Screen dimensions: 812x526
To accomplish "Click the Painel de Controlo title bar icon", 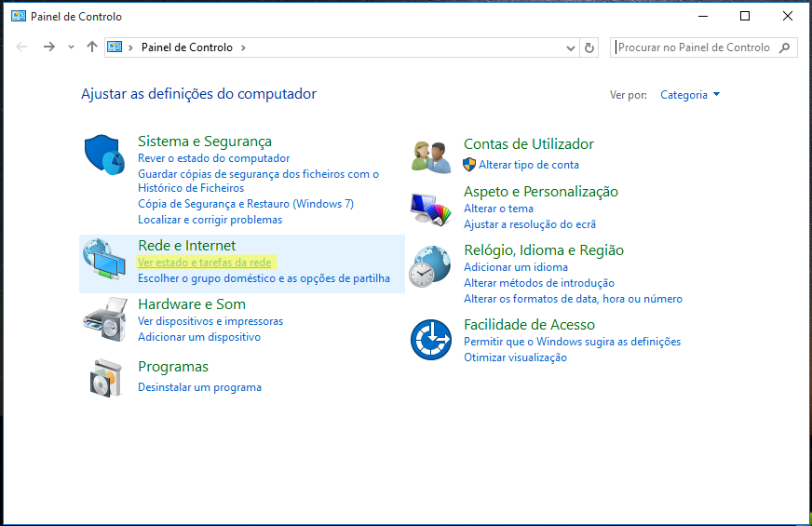I will point(19,16).
